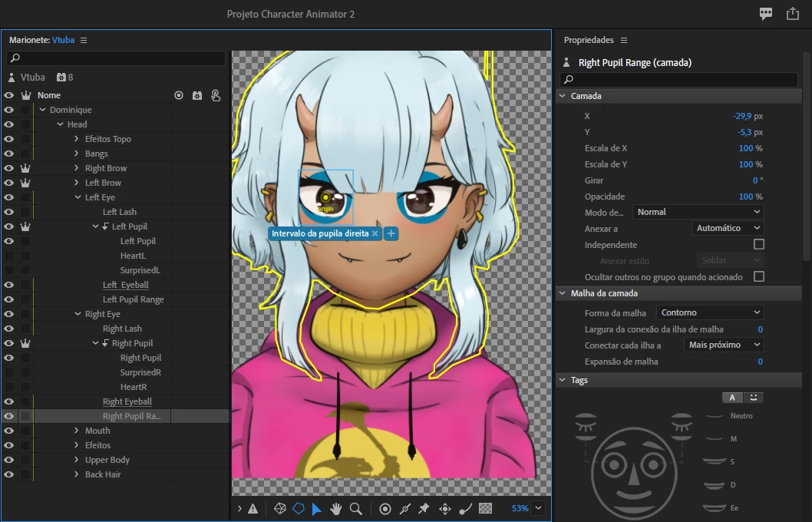The height and width of the screenshot is (522, 812).
Task: Toggle the transparency checkerboard background icon
Action: (485, 508)
